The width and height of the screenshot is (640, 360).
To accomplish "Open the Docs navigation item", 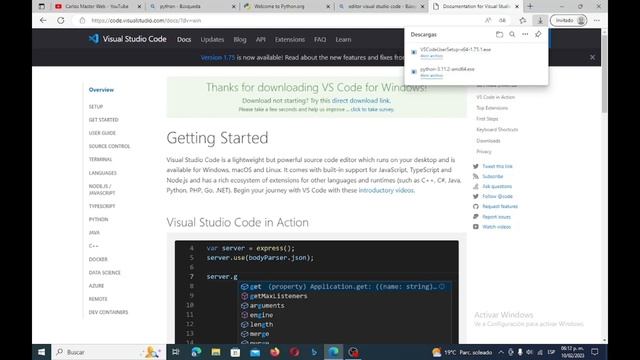I will click(184, 40).
